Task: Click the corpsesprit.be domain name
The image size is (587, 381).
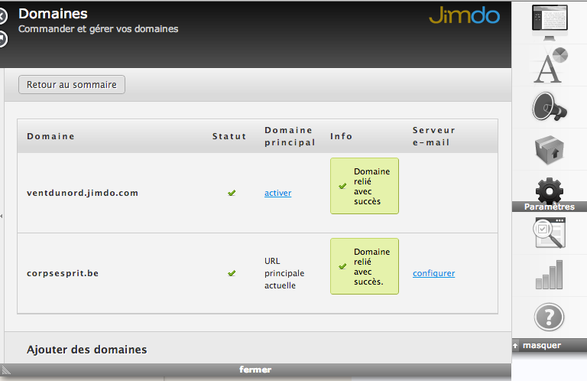Action: coord(63,273)
